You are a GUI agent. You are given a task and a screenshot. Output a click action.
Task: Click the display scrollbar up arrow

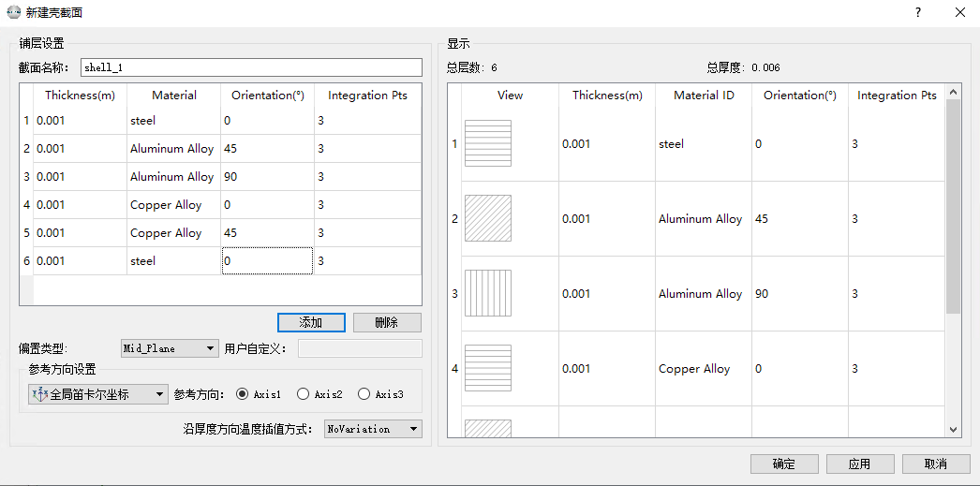point(953,93)
